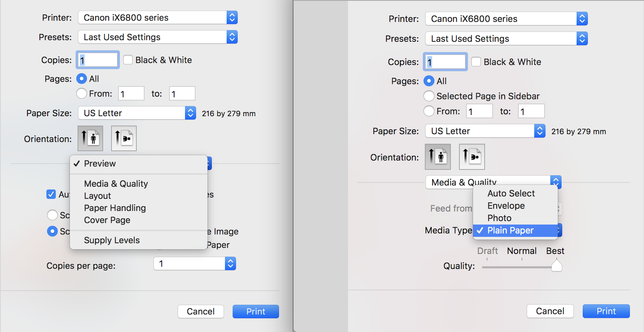Screen dimensions: 644x332
Task: Select the All pages radio button
Action: coord(81,78)
